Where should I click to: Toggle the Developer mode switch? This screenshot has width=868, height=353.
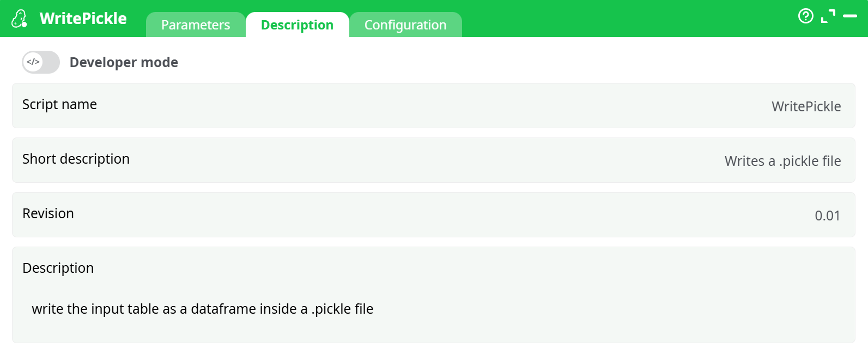[40, 62]
